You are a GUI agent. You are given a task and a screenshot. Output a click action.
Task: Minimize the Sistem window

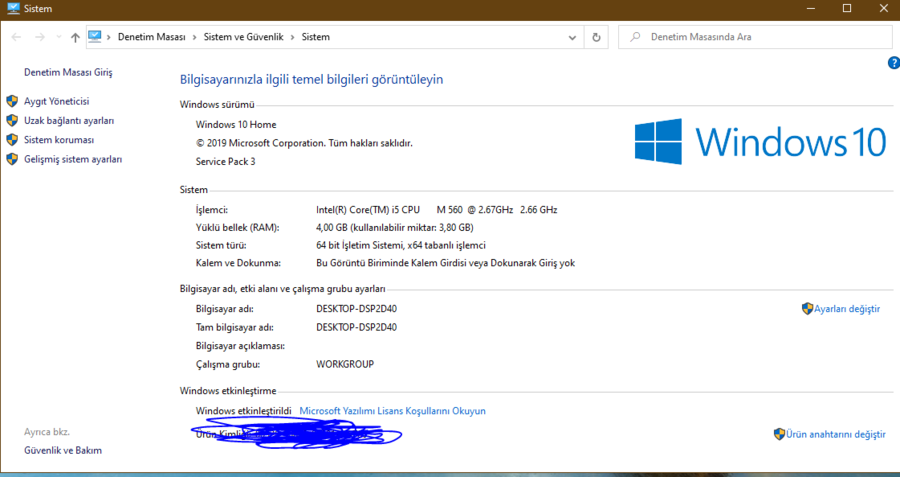coord(811,9)
